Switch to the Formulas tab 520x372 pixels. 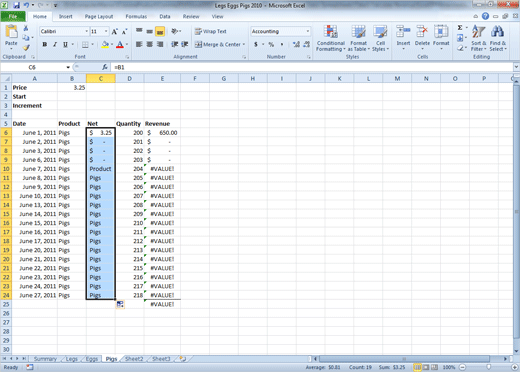point(136,16)
